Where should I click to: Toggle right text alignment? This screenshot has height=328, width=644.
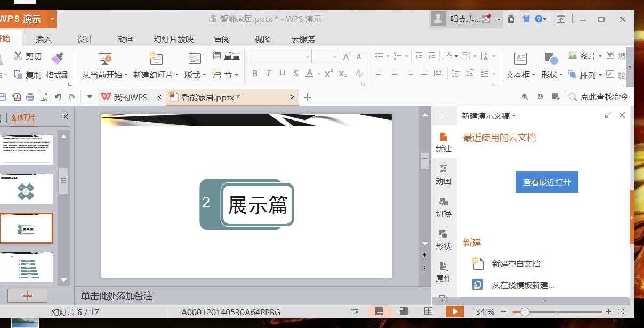409,74
